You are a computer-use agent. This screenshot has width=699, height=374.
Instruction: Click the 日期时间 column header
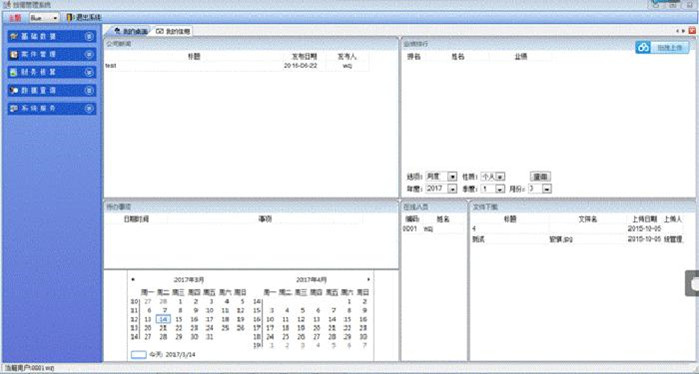[136, 219]
